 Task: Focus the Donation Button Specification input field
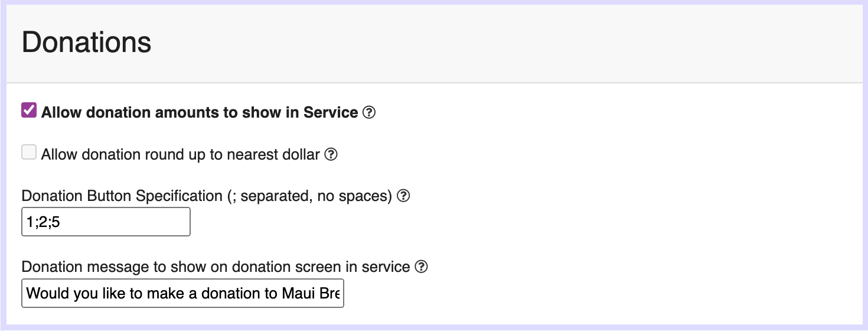coord(106,222)
